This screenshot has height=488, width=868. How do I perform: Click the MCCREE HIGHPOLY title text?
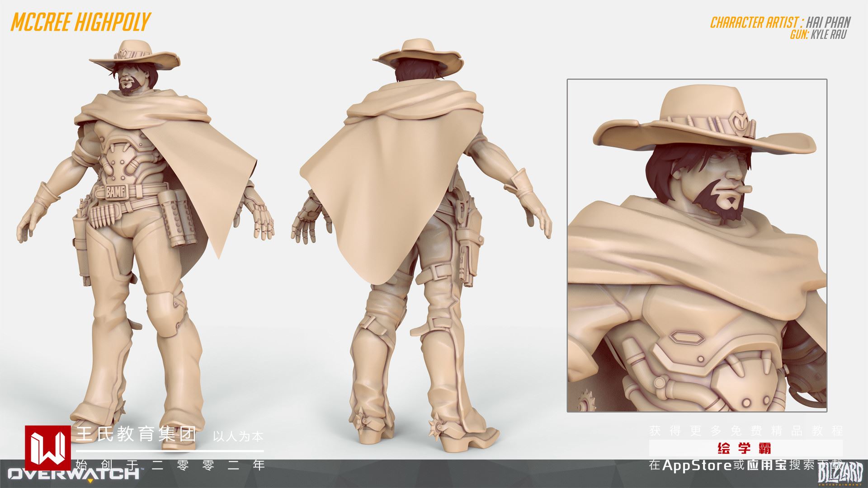(x=80, y=22)
